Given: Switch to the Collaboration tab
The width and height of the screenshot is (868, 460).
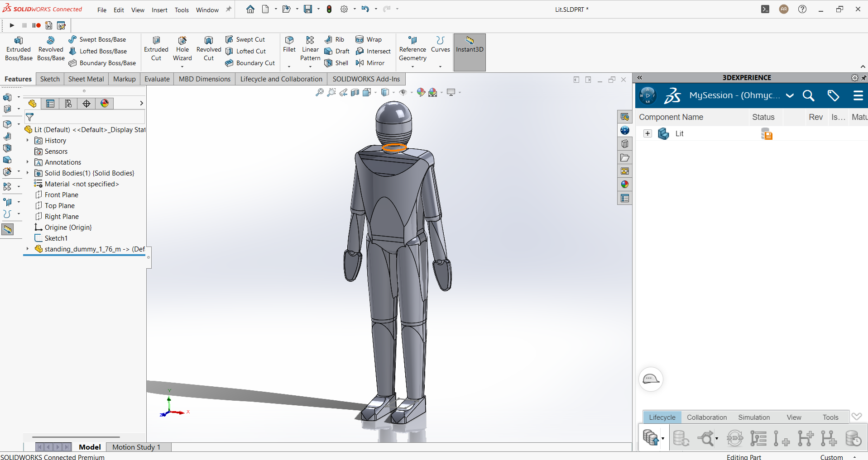Looking at the screenshot, I should click(x=706, y=417).
